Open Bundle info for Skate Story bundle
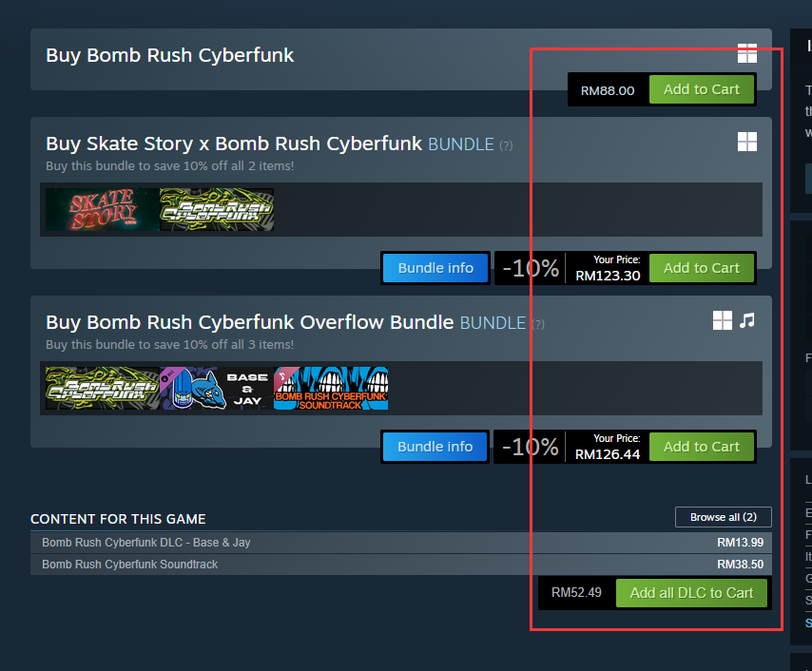The image size is (812, 671). pos(435,268)
